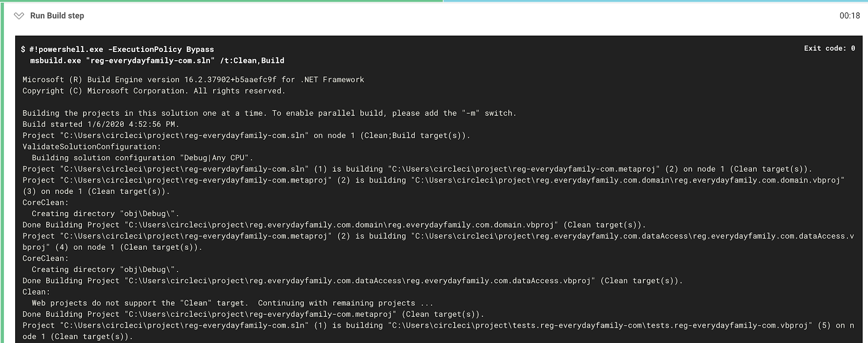Image resolution: width=868 pixels, height=343 pixels.
Task: Click the "Build started 1/6/2020" line
Action: point(101,124)
